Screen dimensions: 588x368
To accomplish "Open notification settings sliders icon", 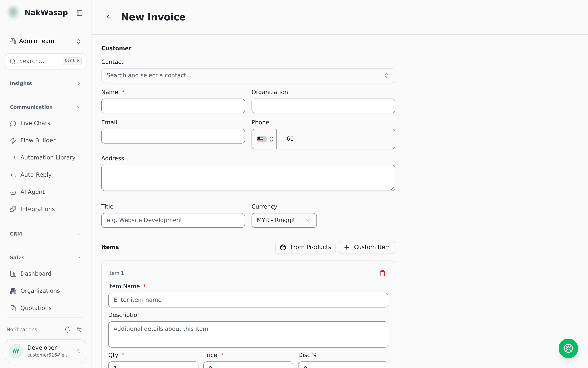I will pos(79,329).
